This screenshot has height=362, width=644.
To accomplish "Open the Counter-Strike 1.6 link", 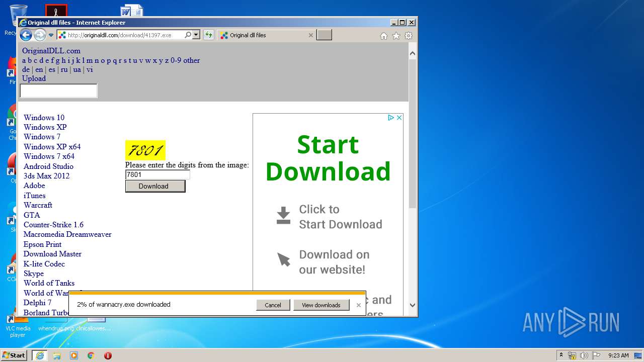I will coord(53,225).
